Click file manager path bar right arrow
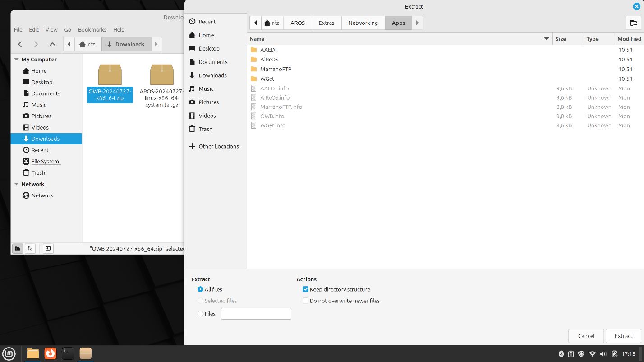 pyautogui.click(x=156, y=44)
